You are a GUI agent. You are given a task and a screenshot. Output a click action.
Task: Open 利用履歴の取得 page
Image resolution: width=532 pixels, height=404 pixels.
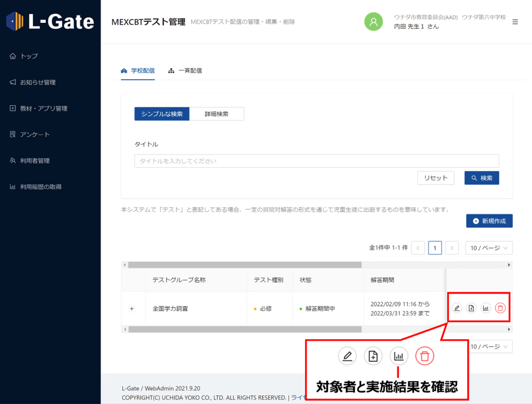(x=36, y=186)
